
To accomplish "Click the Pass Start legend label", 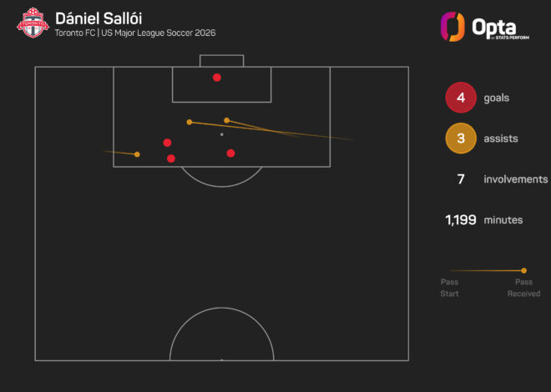I will tap(449, 288).
